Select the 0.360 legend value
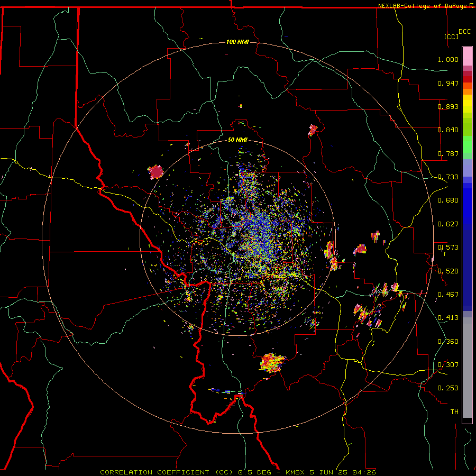The width and height of the screenshot is (476, 476). [448, 341]
